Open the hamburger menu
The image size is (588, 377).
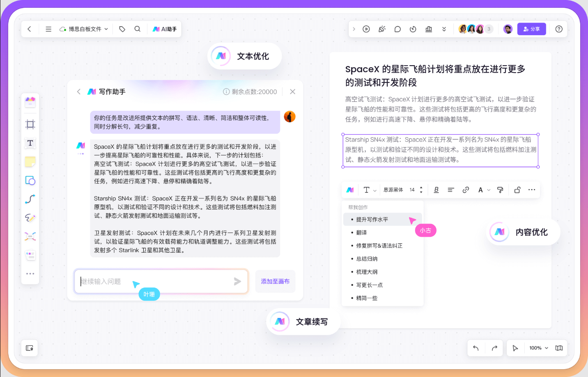pyautogui.click(x=48, y=29)
